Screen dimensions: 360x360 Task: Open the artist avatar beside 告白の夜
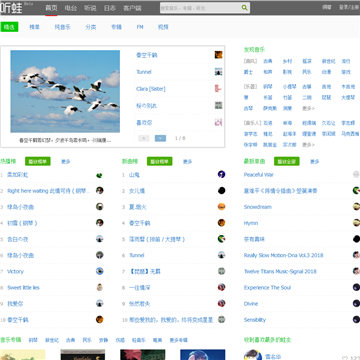99,239
